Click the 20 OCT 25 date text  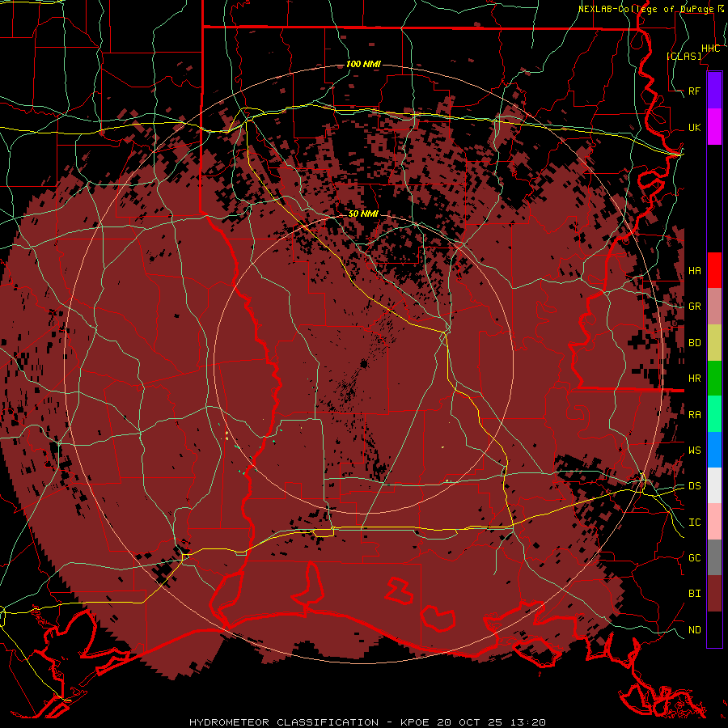click(x=469, y=722)
